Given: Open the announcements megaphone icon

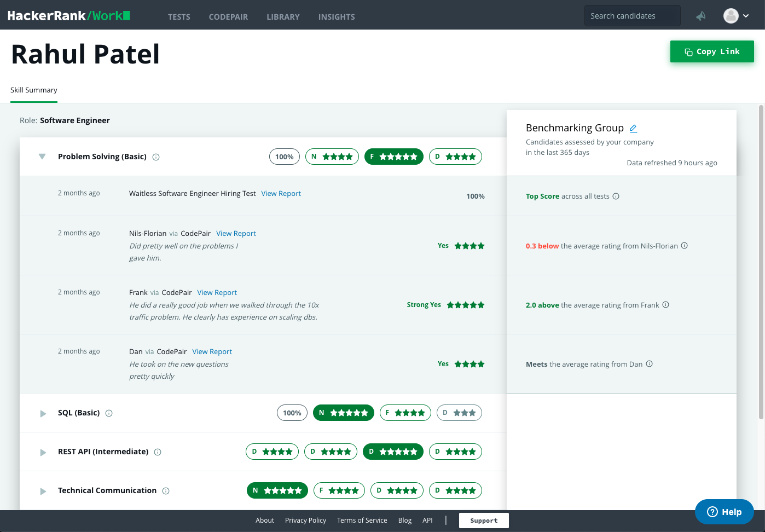Looking at the screenshot, I should [x=701, y=16].
